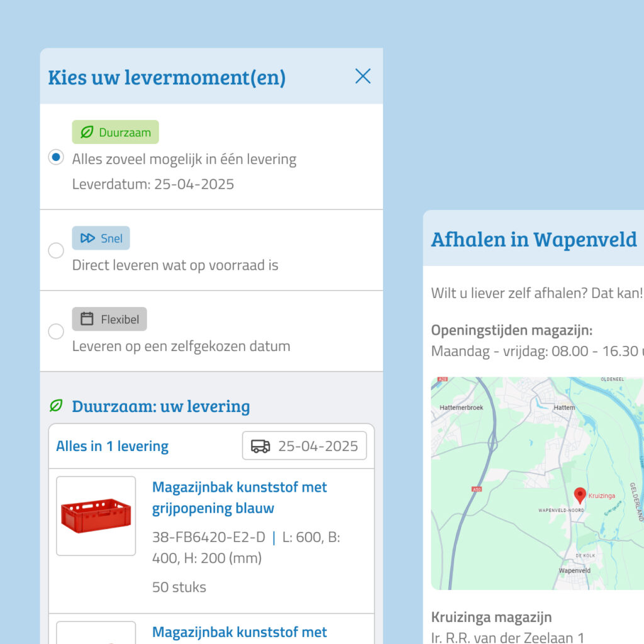
Task: Select the Snel delivery radio button
Action: tap(56, 250)
